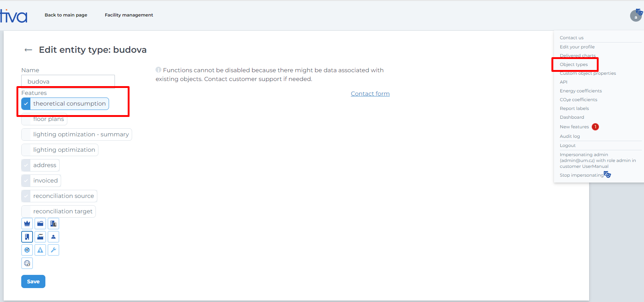
Task: Choose the wrench icon for entity type
Action: [53, 250]
